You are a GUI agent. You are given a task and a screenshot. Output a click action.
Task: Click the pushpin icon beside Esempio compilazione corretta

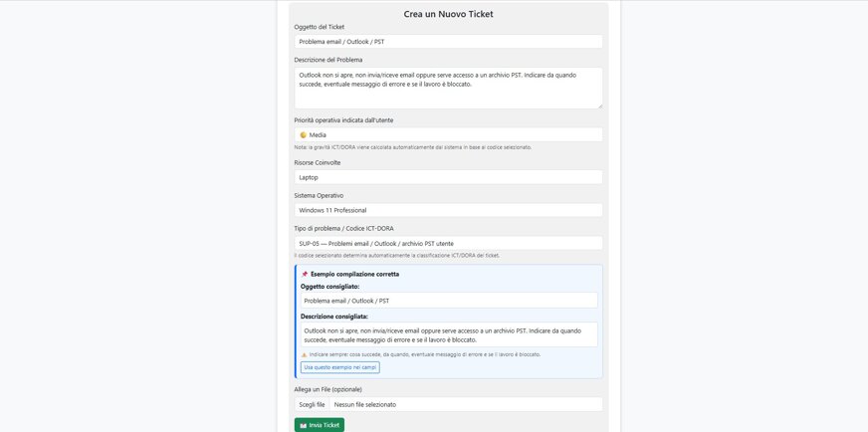pos(304,274)
